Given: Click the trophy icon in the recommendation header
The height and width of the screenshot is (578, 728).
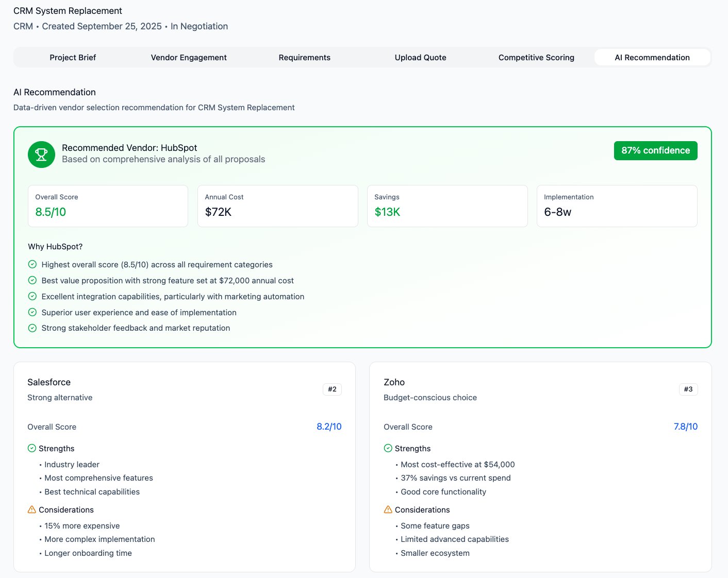Looking at the screenshot, I should [x=41, y=154].
